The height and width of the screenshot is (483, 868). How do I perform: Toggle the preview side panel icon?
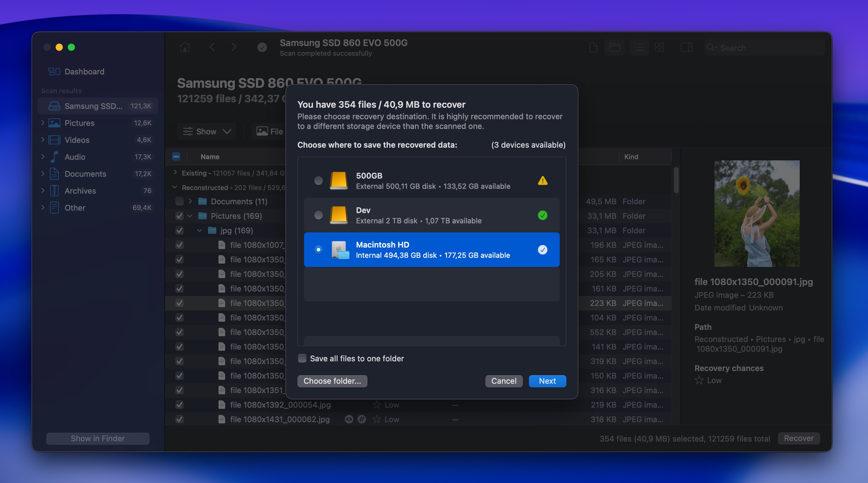[x=686, y=47]
